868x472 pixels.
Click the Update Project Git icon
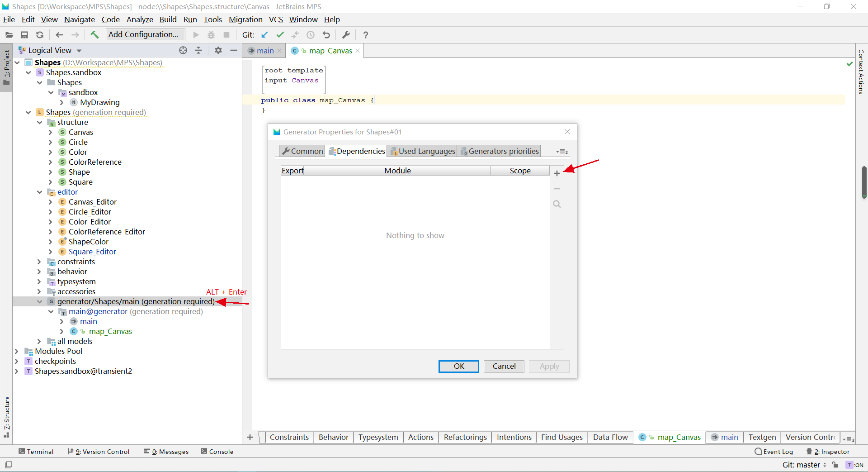click(264, 35)
